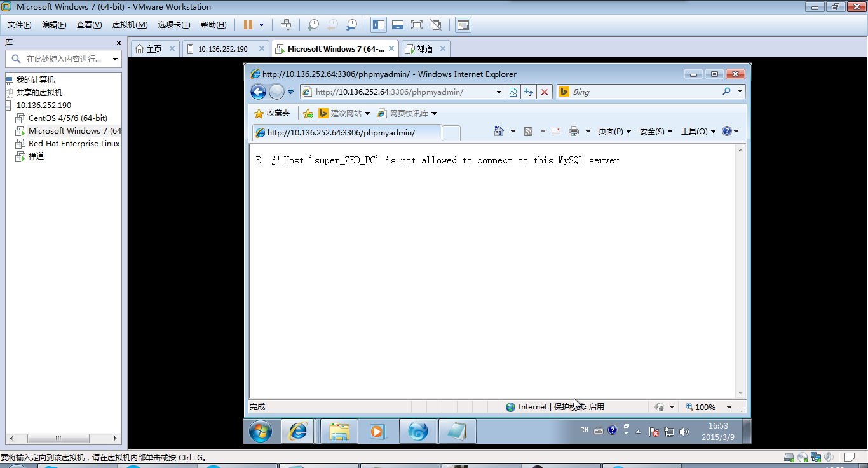Take a snapshot of this virtual machine
868x468 pixels.
coord(313,25)
